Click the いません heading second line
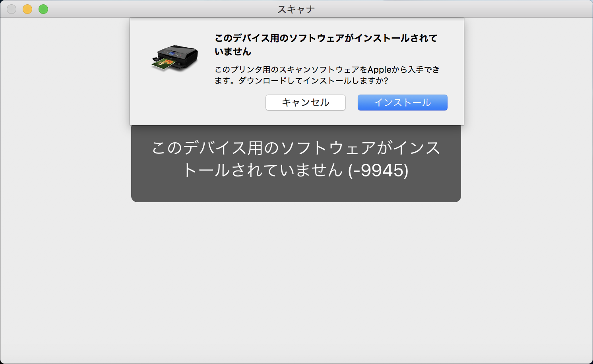This screenshot has width=593, height=364. (233, 52)
